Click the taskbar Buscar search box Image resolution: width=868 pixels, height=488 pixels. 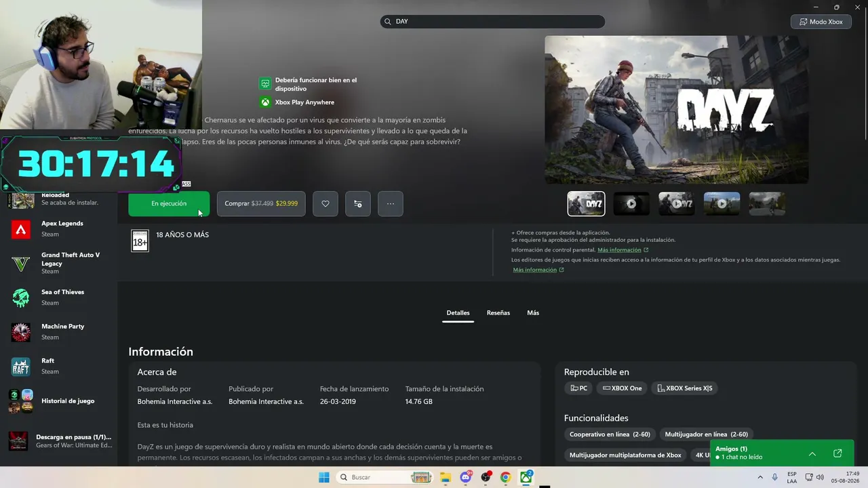tap(385, 477)
